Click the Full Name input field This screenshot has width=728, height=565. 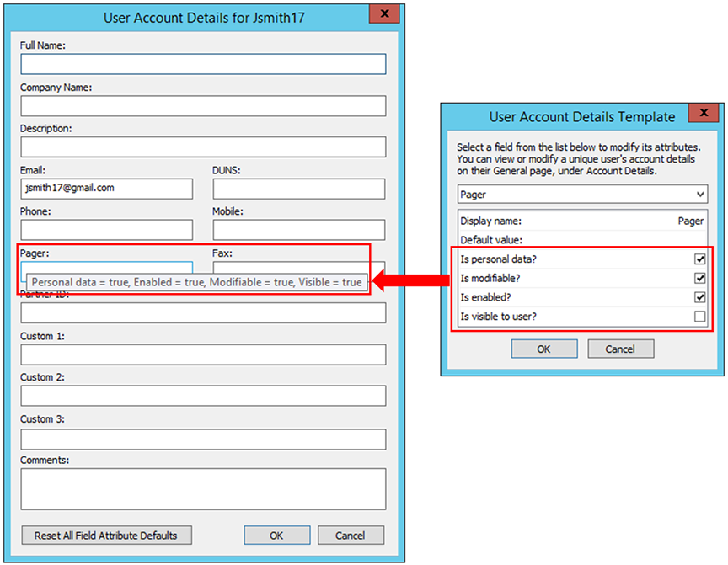click(203, 64)
